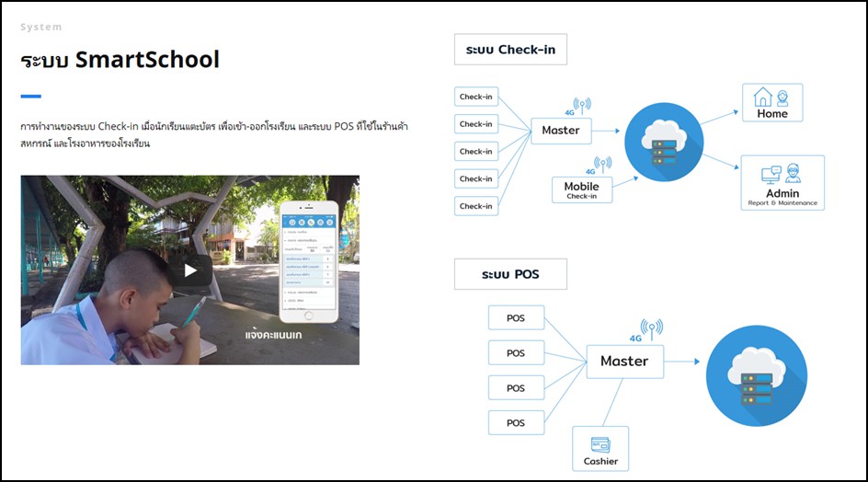Viewport: 868px width, 482px height.
Task: Click the "System" section label
Action: [41, 28]
